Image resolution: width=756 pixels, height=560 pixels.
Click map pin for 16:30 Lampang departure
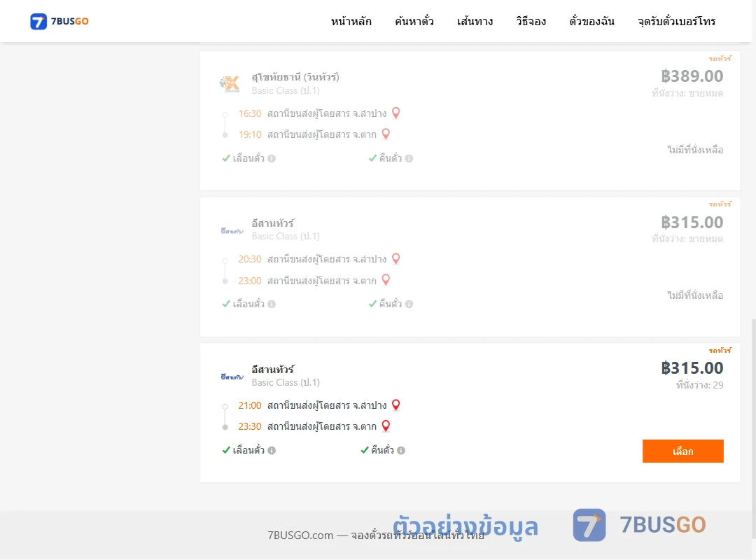tap(395, 113)
